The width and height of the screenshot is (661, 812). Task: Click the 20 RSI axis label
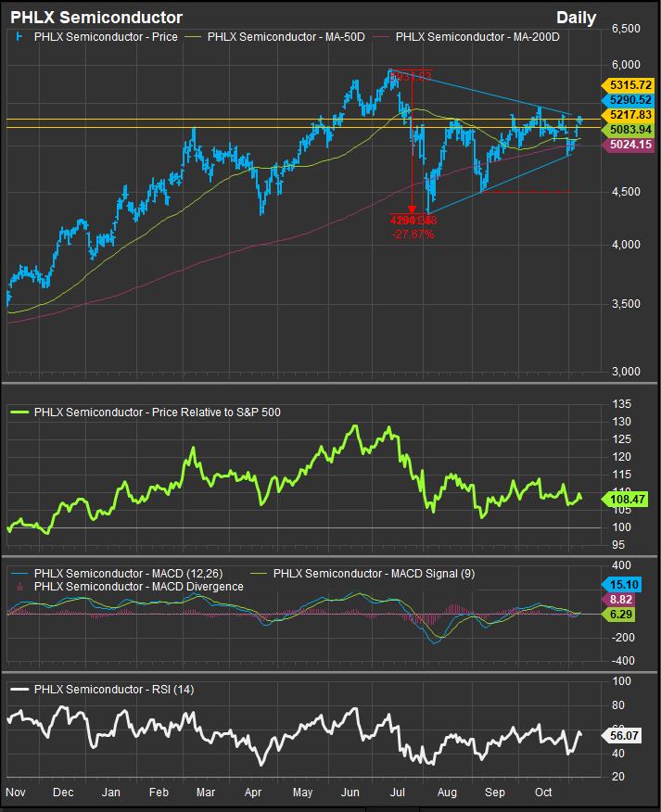click(x=618, y=776)
